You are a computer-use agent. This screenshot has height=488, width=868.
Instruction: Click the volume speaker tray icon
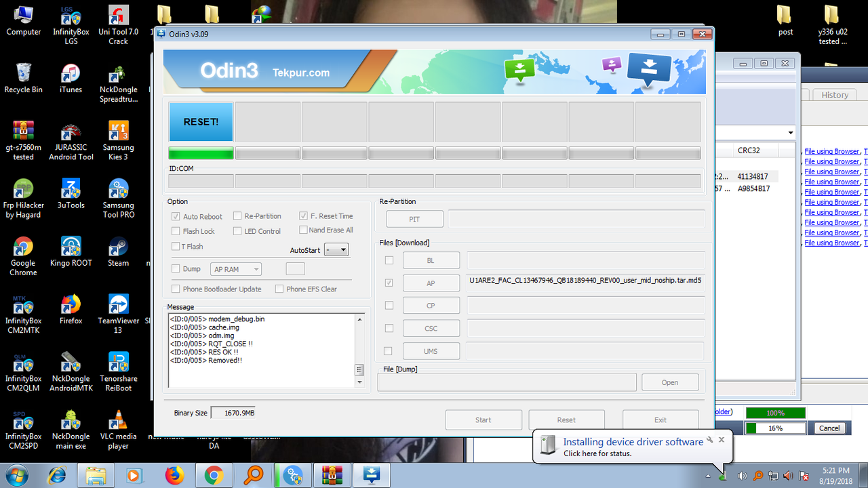pyautogui.click(x=742, y=476)
